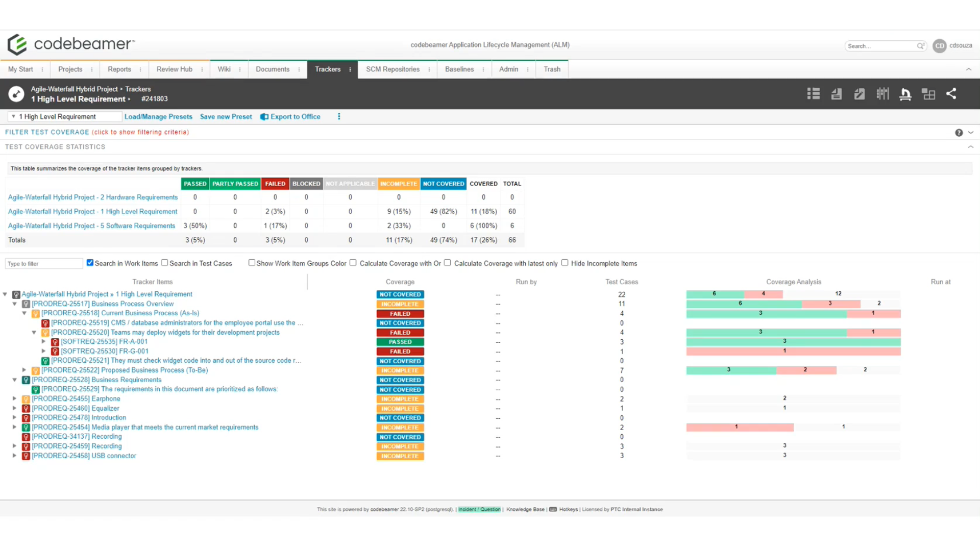This screenshot has height=551, width=980.
Task: Click the tracker compass icon beside the breadcrumb
Action: click(16, 94)
